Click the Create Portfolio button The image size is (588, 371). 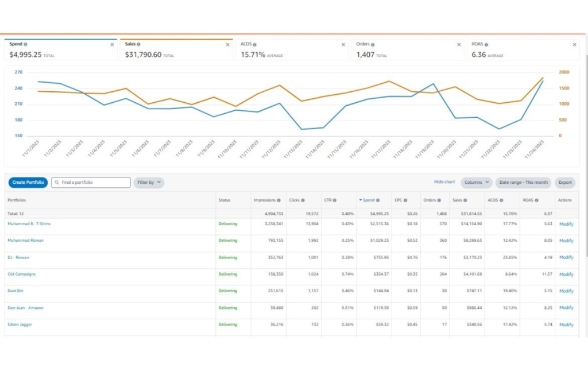[x=28, y=182]
